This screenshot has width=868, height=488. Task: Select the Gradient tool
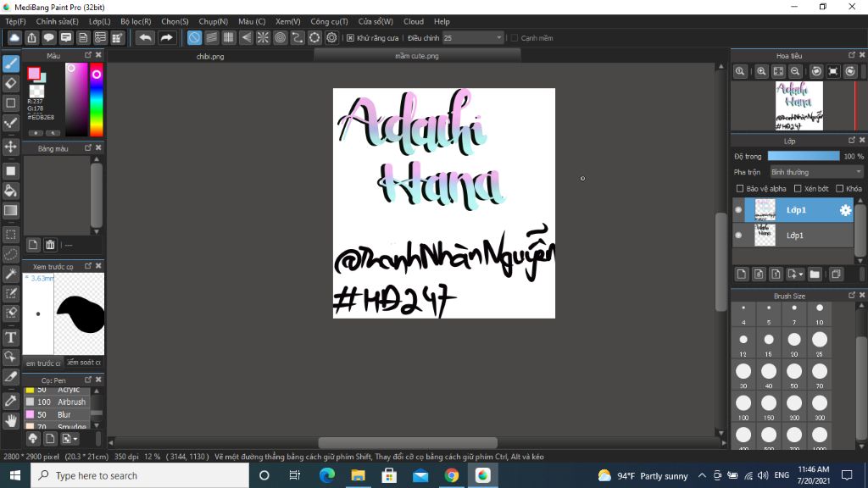click(x=10, y=211)
